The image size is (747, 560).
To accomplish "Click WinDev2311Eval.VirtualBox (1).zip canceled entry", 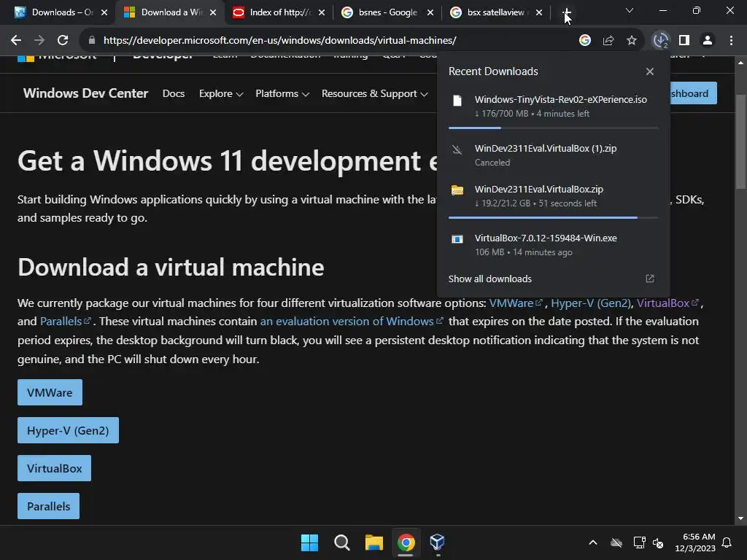I will tap(553, 155).
